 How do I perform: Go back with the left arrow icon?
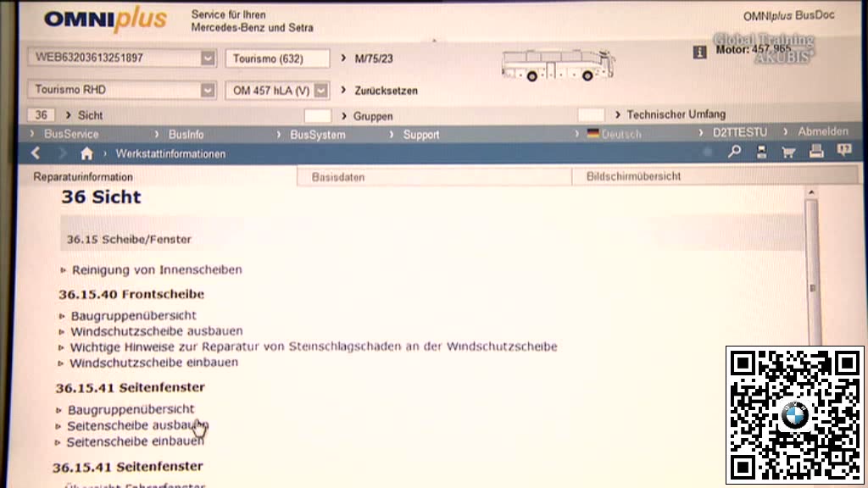[x=36, y=153]
